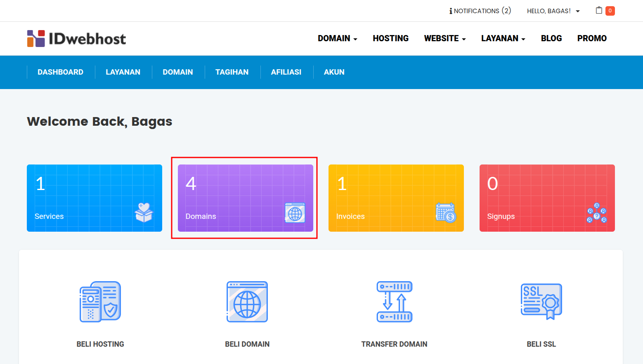Screen dimensions: 643x364
Task: Open the BLOG menu item
Action: [551, 38]
